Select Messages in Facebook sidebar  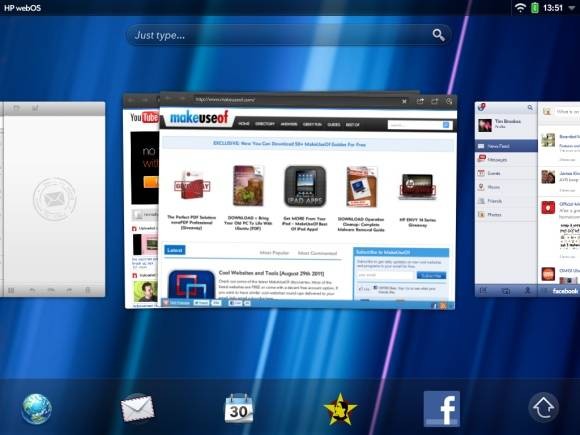pyautogui.click(x=506, y=159)
